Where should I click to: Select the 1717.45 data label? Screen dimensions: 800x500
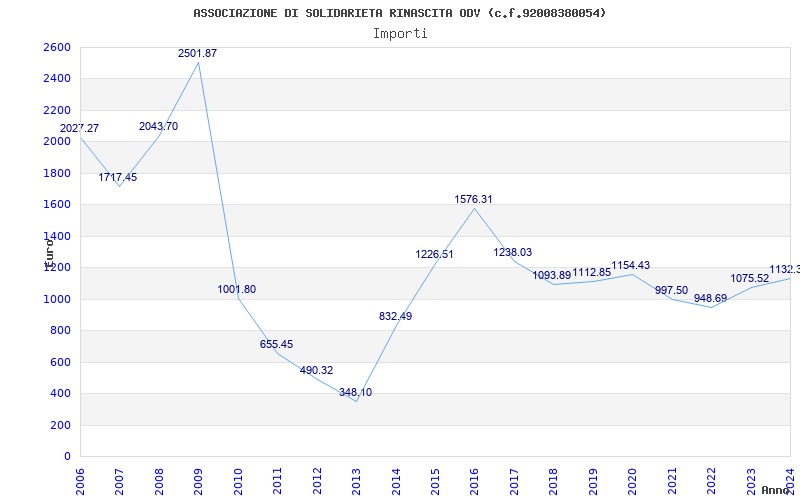coord(118,178)
